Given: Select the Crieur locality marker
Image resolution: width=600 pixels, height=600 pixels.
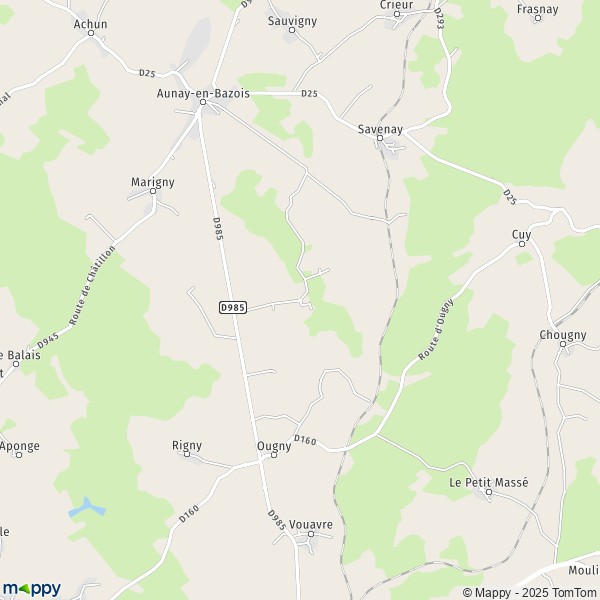Looking at the screenshot, I should click(x=397, y=14).
